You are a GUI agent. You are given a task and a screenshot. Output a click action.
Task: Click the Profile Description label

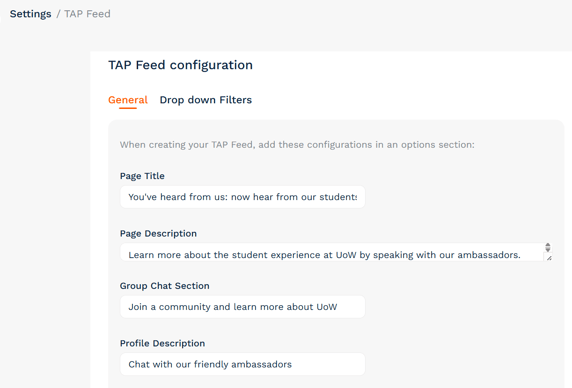(x=162, y=344)
